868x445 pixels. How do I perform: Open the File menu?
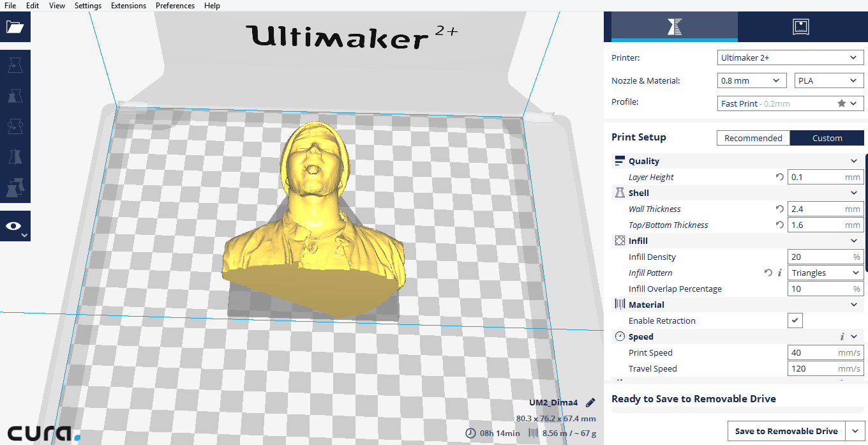pos(10,6)
